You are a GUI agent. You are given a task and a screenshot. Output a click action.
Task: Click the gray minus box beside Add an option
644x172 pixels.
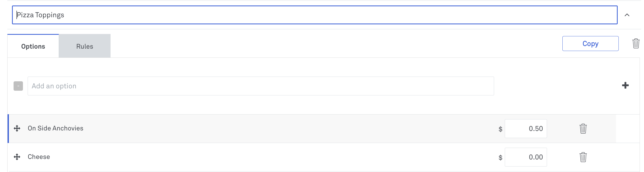[18, 86]
